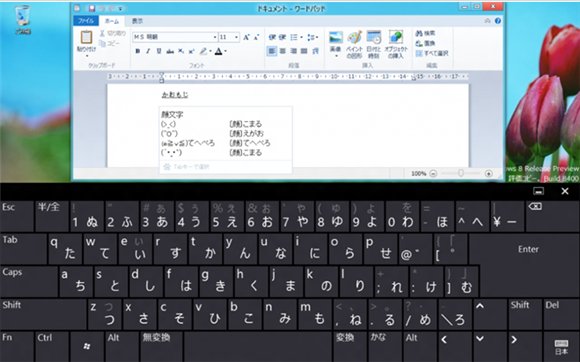Switch to the ホーム (Home) ribbon tab
Image resolution: width=580 pixels, height=362 pixels.
(x=112, y=21)
